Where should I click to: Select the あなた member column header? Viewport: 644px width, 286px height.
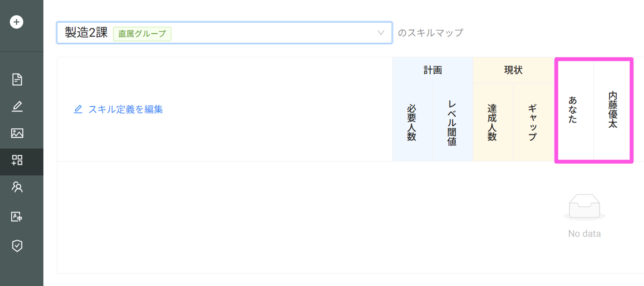tap(573, 110)
